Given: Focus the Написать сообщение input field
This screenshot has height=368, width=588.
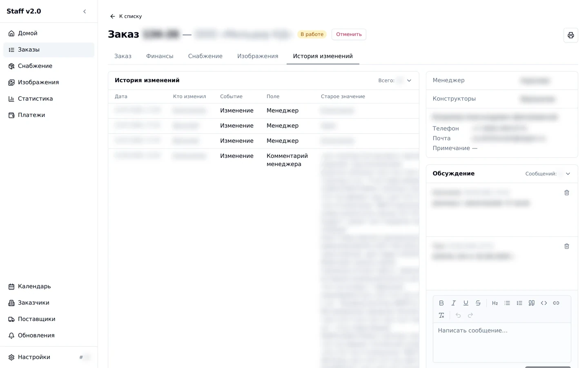Looking at the screenshot, I should (x=502, y=343).
